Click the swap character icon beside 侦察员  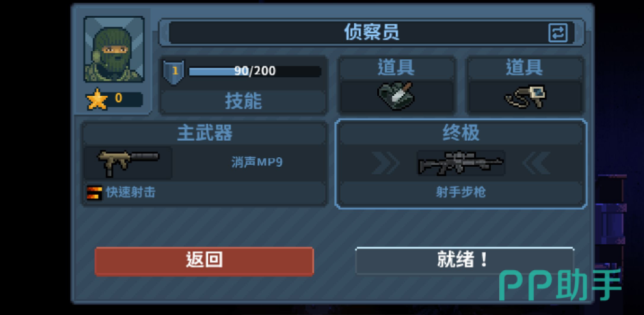click(x=558, y=33)
